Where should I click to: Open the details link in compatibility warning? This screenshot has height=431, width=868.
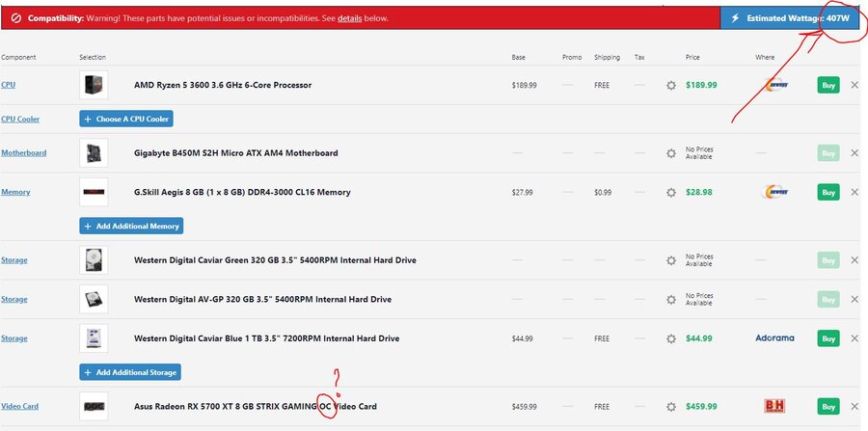coord(350,18)
